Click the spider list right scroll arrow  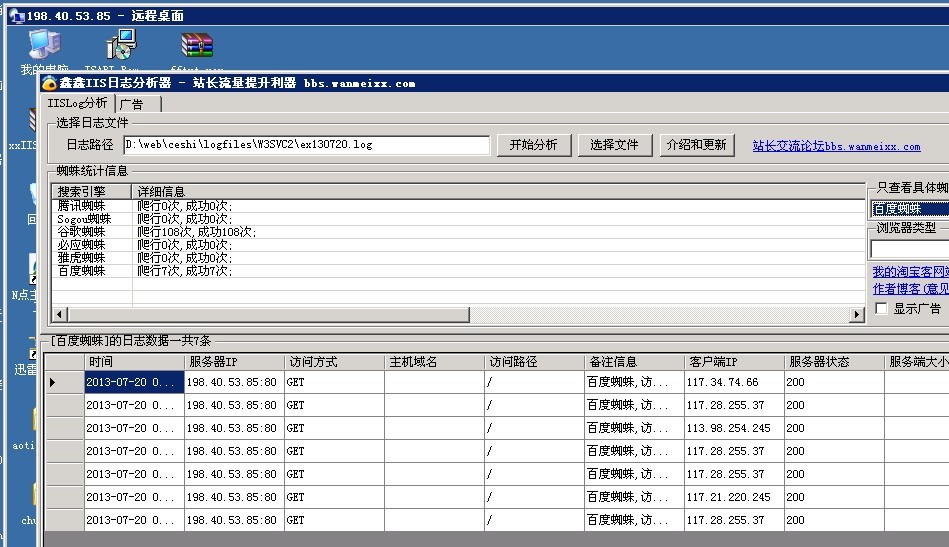click(x=856, y=315)
